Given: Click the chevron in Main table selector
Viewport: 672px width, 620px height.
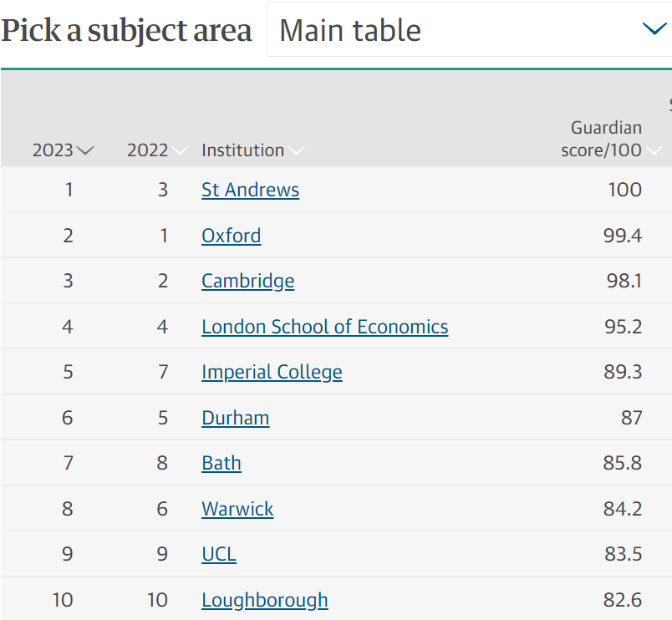Looking at the screenshot, I should coord(654,30).
